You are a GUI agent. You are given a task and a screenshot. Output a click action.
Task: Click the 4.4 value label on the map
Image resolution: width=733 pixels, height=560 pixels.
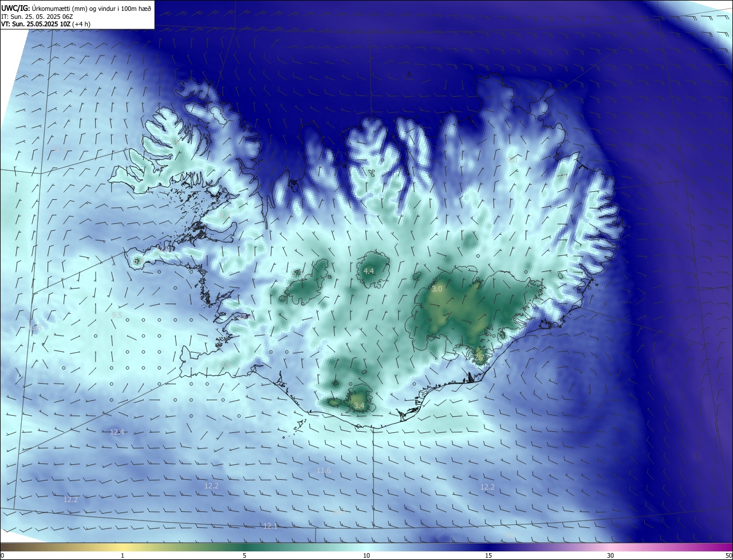(369, 271)
